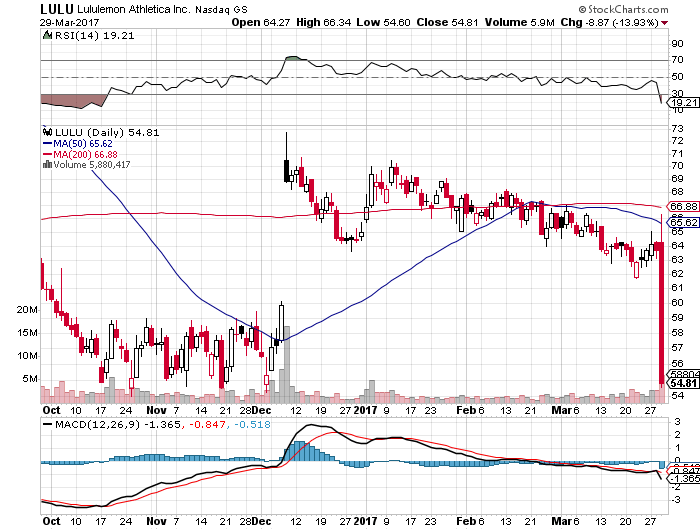Screen dimensions: 700x530
Task: Click the volume bars icon in legend
Action: 47,165
